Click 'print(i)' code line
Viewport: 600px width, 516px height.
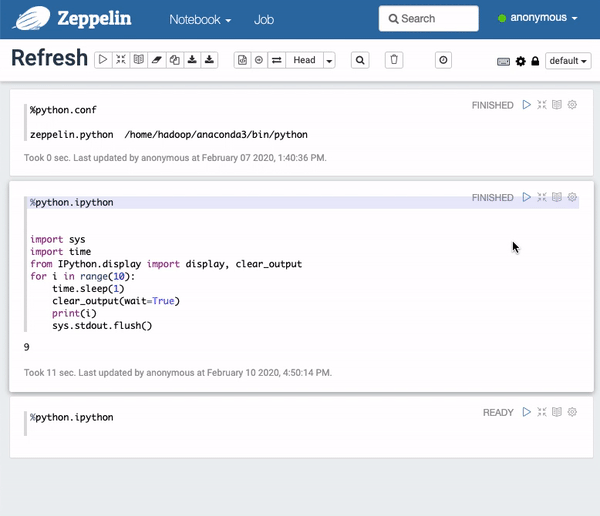point(74,313)
